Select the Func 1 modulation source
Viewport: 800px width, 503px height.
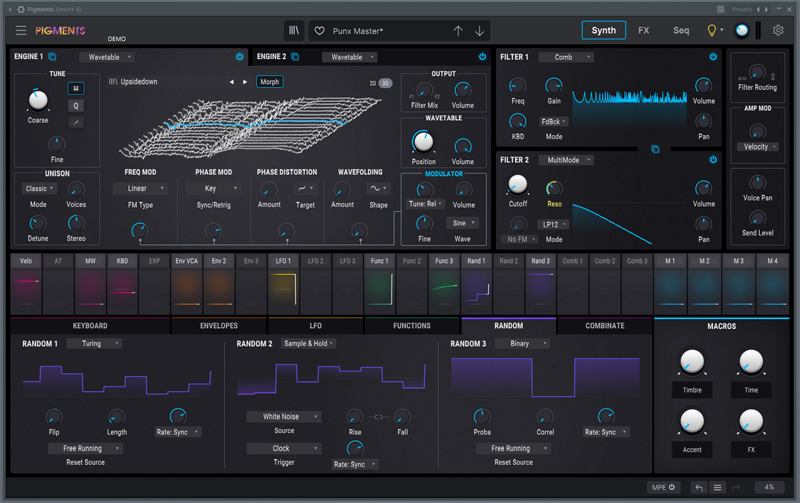click(x=380, y=284)
